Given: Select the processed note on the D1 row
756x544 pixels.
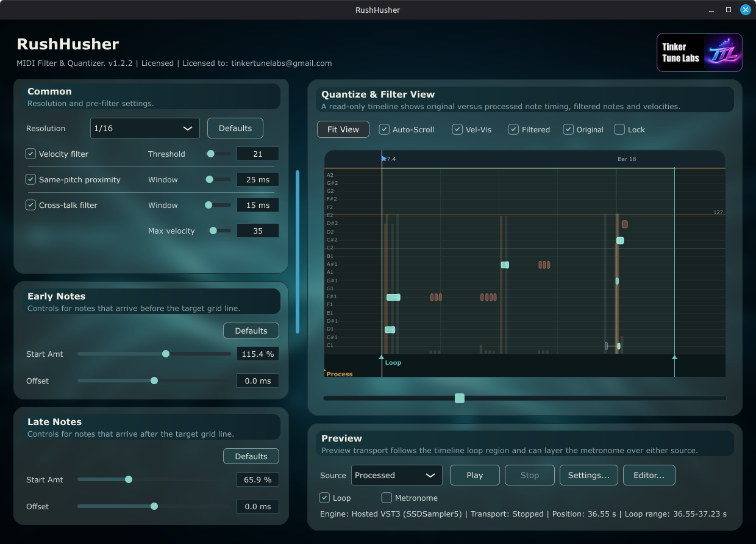Looking at the screenshot, I should click(x=390, y=330).
